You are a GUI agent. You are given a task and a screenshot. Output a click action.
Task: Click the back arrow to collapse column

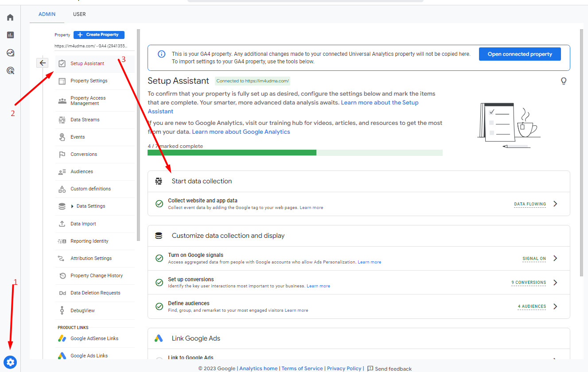[x=42, y=63]
